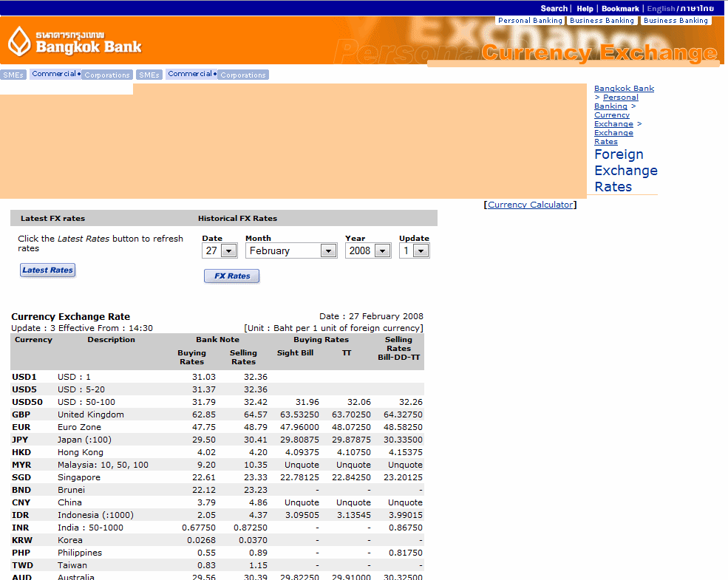Select the USD50 currency code cell

[x=27, y=402]
